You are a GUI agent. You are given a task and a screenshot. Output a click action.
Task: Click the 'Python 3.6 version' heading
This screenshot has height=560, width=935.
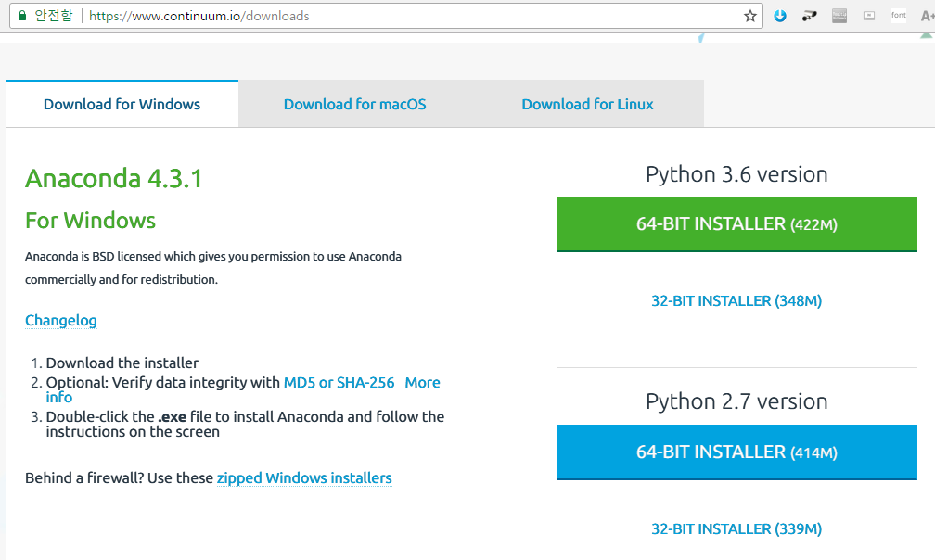[736, 174]
